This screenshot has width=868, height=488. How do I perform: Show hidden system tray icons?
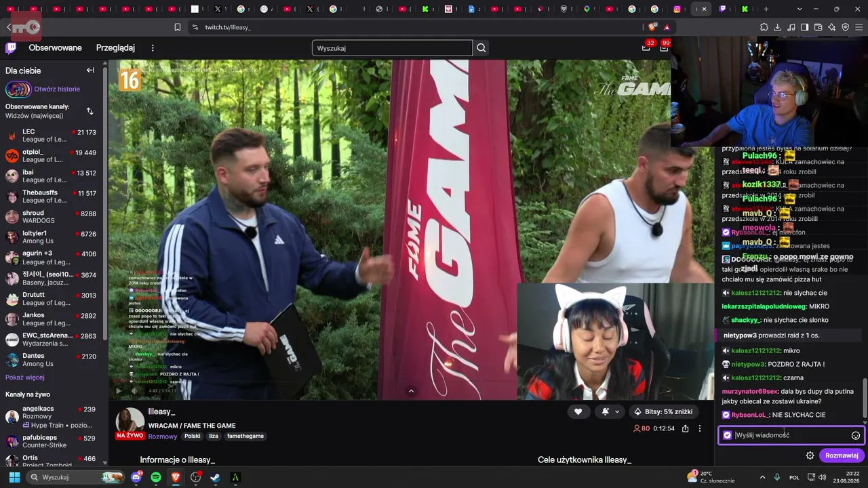click(x=762, y=477)
